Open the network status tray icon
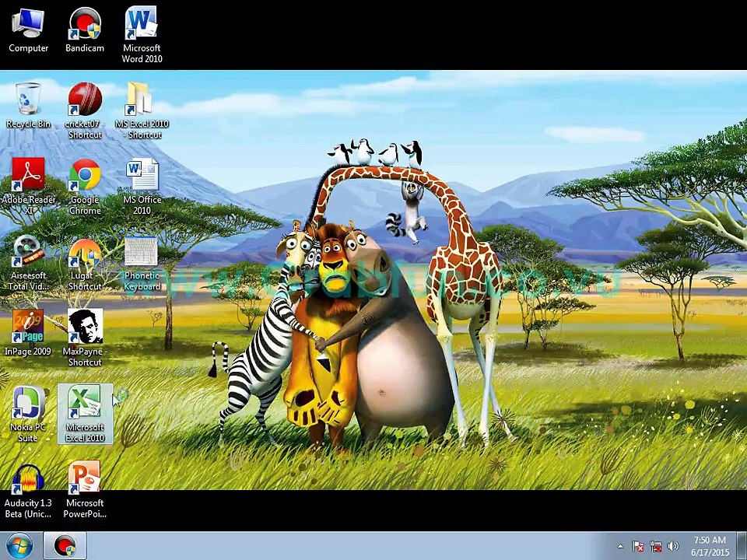 [655, 547]
